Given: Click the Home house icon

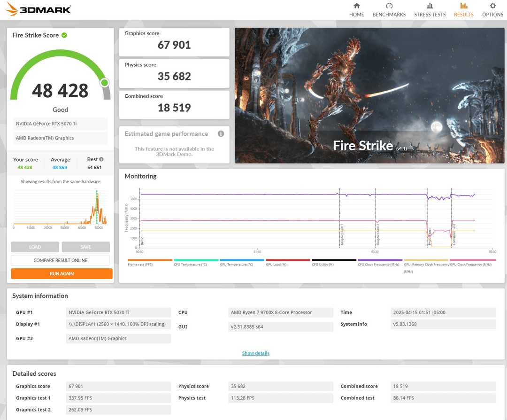Looking at the screenshot, I should tap(356, 6).
